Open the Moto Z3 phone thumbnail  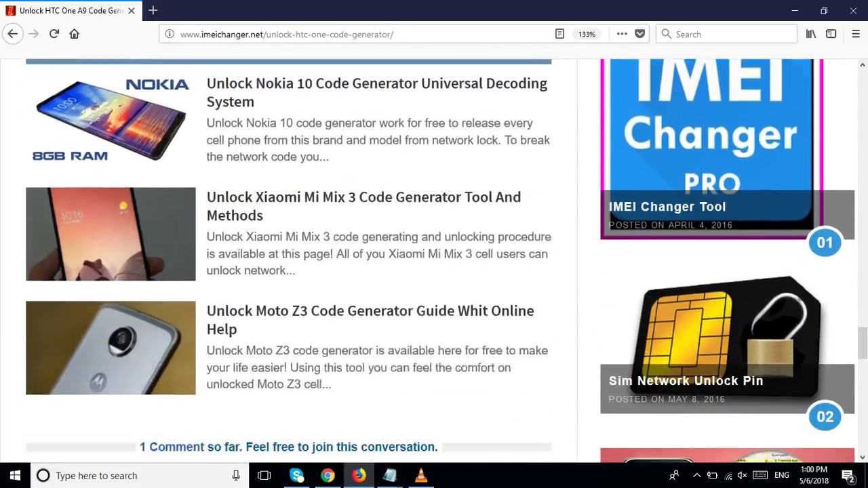pos(111,348)
